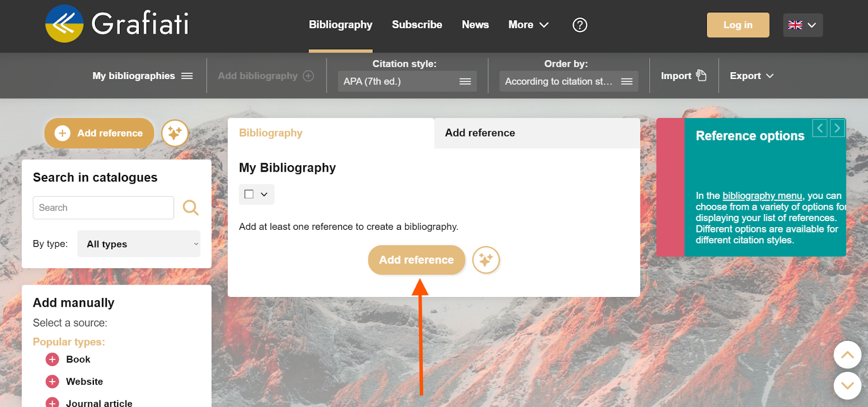Viewport: 868px width, 407px height.
Task: Click inside the Search catalogues field
Action: click(103, 208)
